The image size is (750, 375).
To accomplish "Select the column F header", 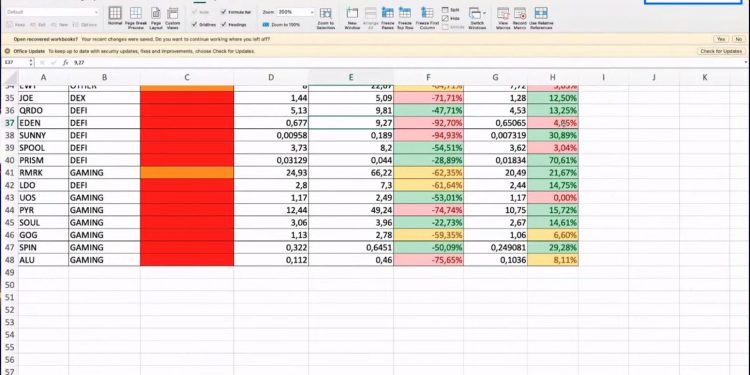I will [428, 77].
